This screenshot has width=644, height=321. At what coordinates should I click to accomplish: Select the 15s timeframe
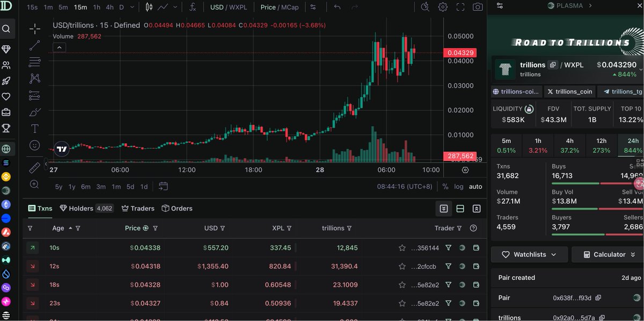point(32,7)
